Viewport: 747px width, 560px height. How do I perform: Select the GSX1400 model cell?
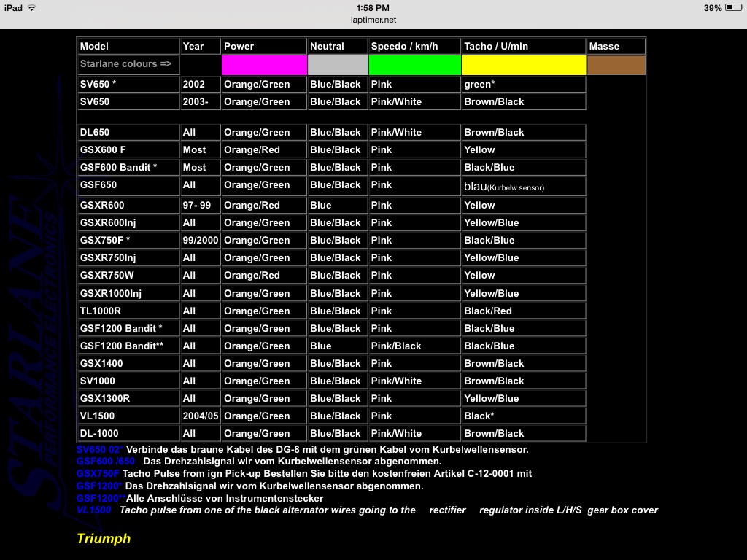[x=128, y=364]
